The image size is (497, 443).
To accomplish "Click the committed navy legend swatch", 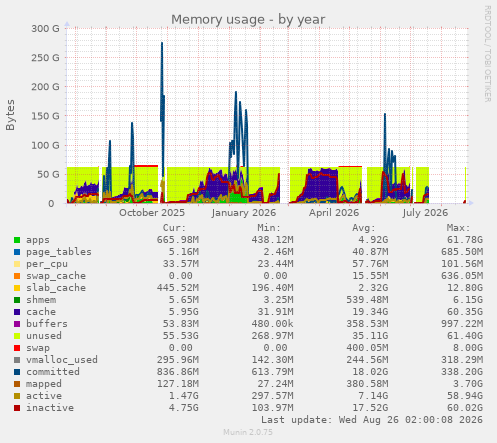I will [x=17, y=372].
